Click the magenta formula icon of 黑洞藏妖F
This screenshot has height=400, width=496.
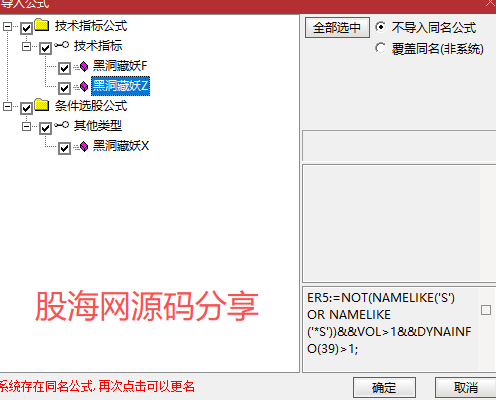tap(84, 67)
